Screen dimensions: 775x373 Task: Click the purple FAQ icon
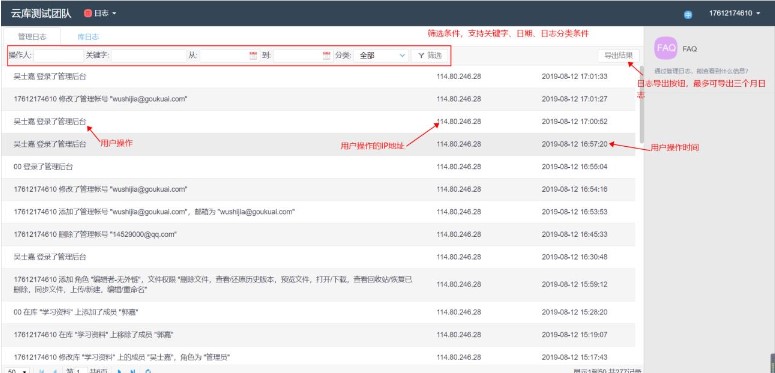click(665, 48)
